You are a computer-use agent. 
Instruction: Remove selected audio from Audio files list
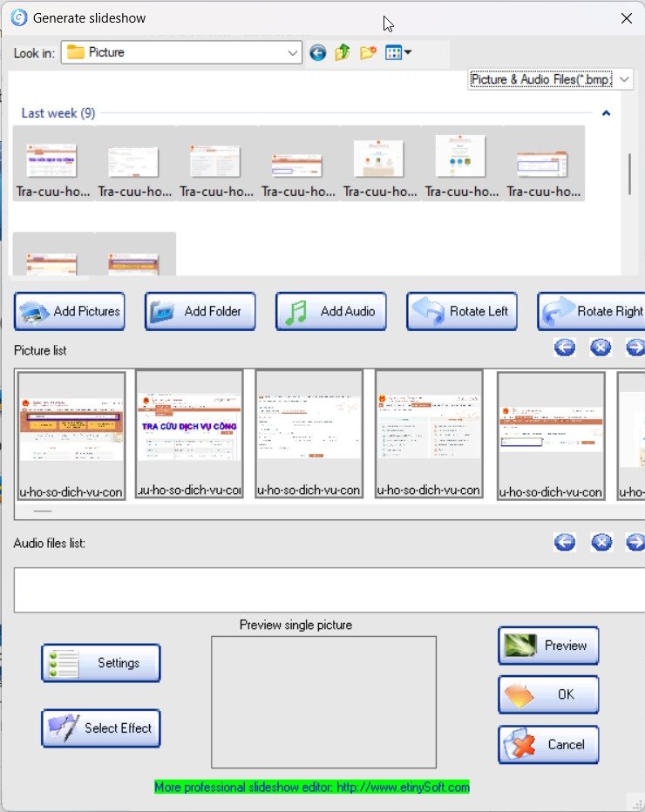[601, 542]
